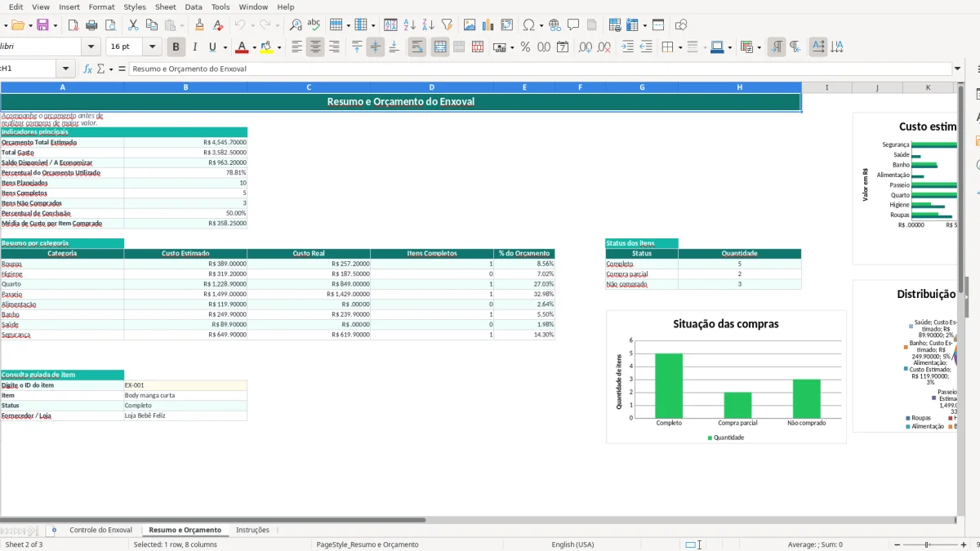Click the Sort Ascending icon
Viewport: 980px width, 551px height.
[410, 25]
